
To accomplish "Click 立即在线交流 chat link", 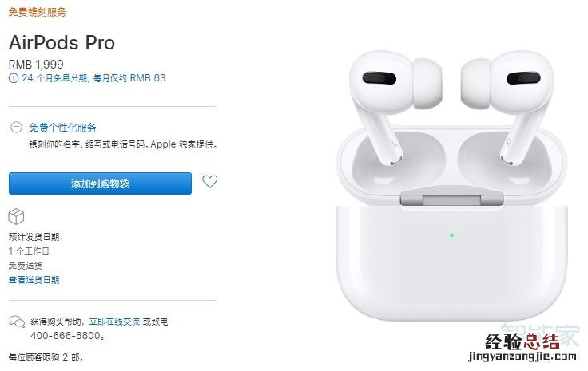I will [114, 322].
